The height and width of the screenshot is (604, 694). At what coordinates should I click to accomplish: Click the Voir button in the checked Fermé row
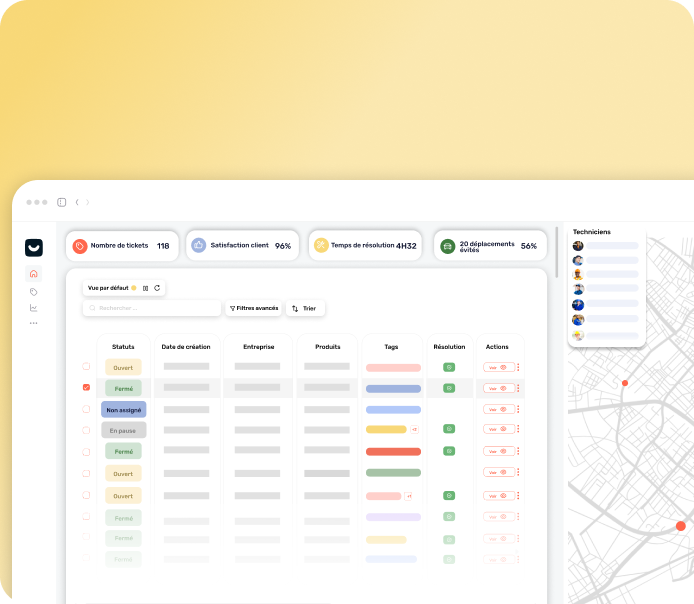point(499,388)
